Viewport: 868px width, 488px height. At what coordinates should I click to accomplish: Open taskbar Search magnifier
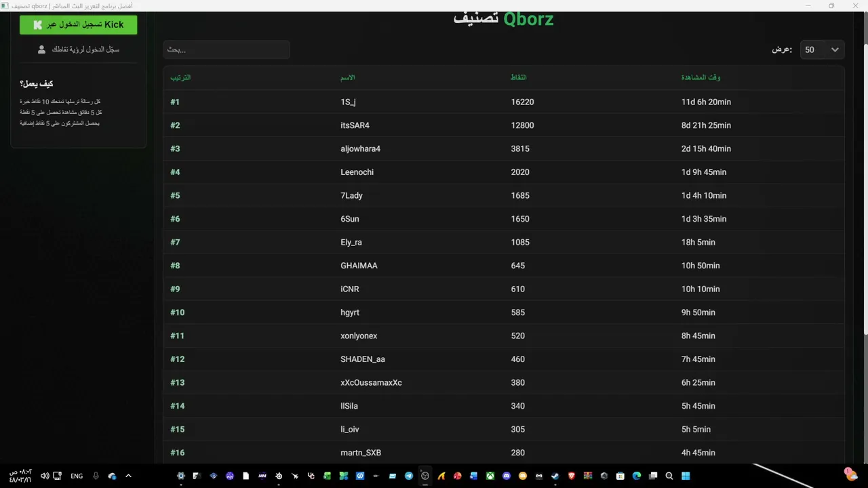pos(669,476)
